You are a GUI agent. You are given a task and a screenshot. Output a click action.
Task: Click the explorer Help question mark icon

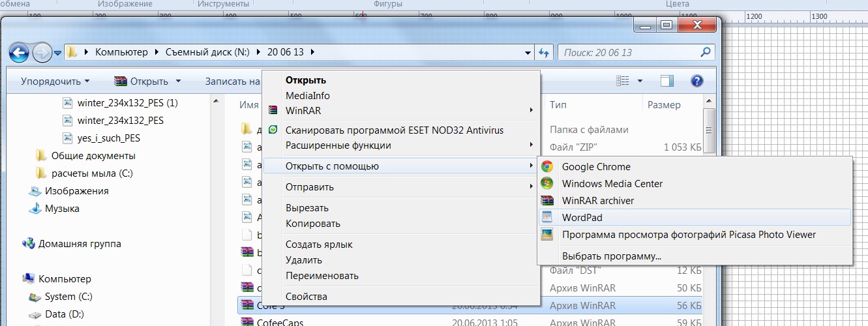[696, 81]
